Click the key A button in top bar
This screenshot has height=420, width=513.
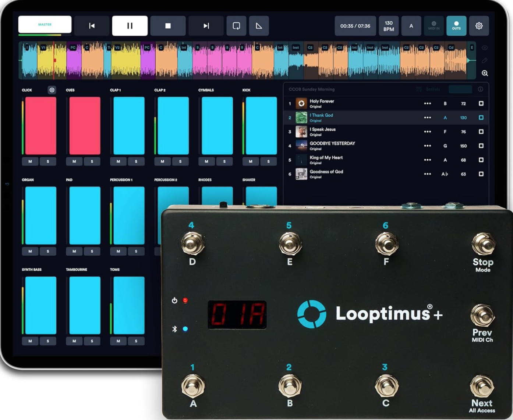[411, 26]
